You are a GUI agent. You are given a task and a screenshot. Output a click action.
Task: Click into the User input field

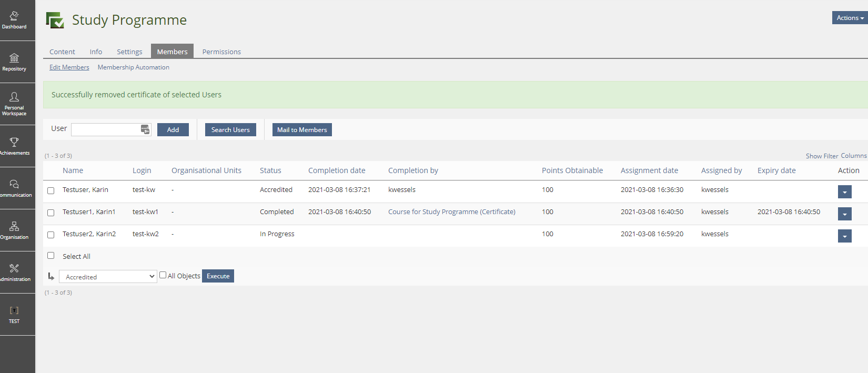105,130
